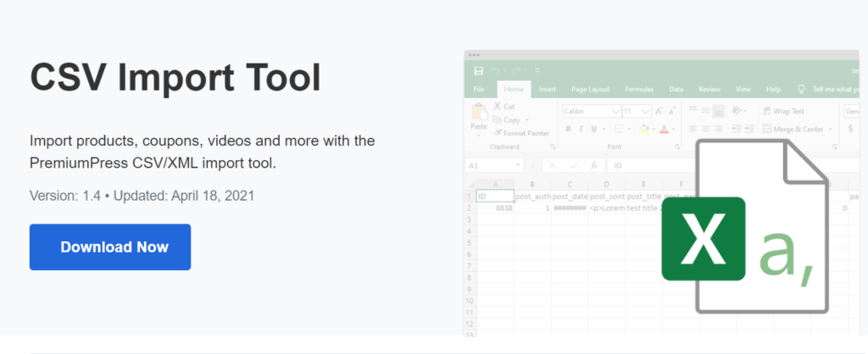Open the Font group dialog launcher

(x=677, y=147)
